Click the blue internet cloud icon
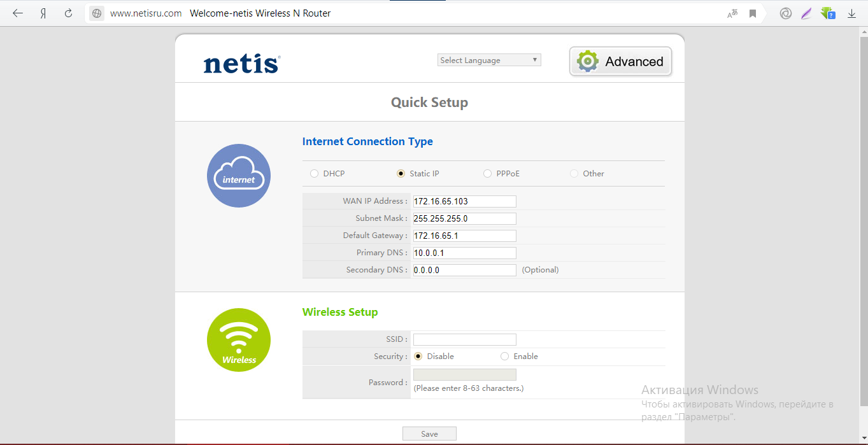Image resolution: width=868 pixels, height=445 pixels. (239, 176)
